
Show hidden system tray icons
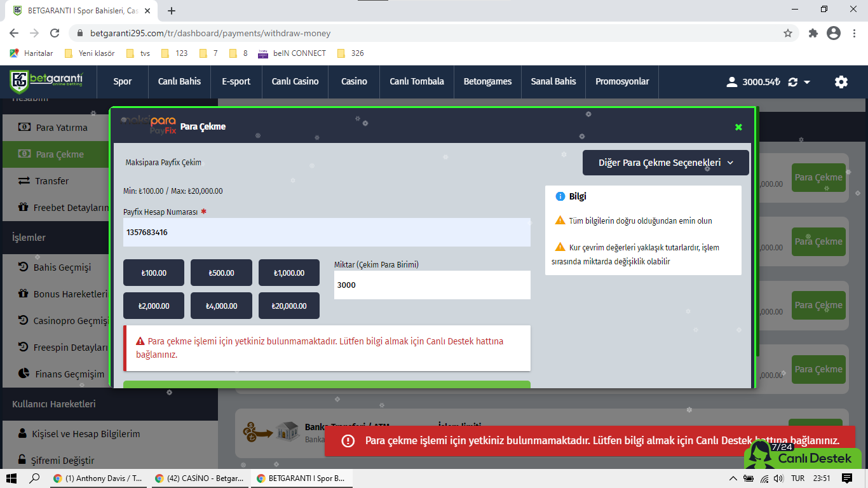[x=733, y=478]
